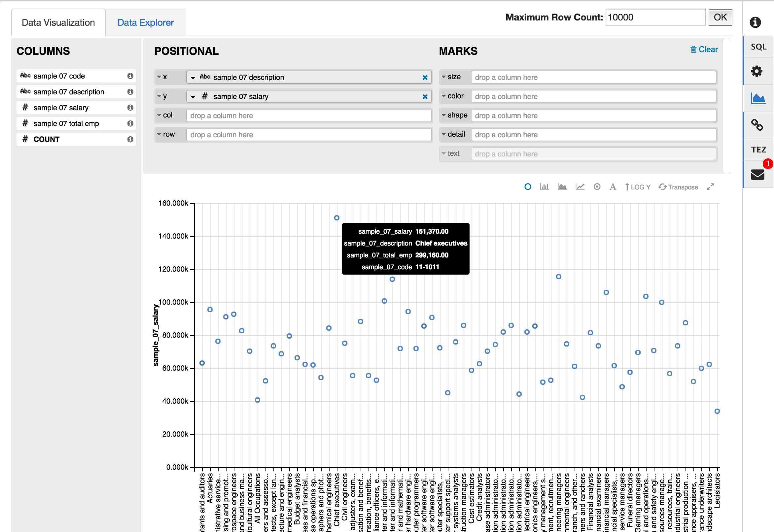Toggle Transpose on the chart axes

[679, 187]
